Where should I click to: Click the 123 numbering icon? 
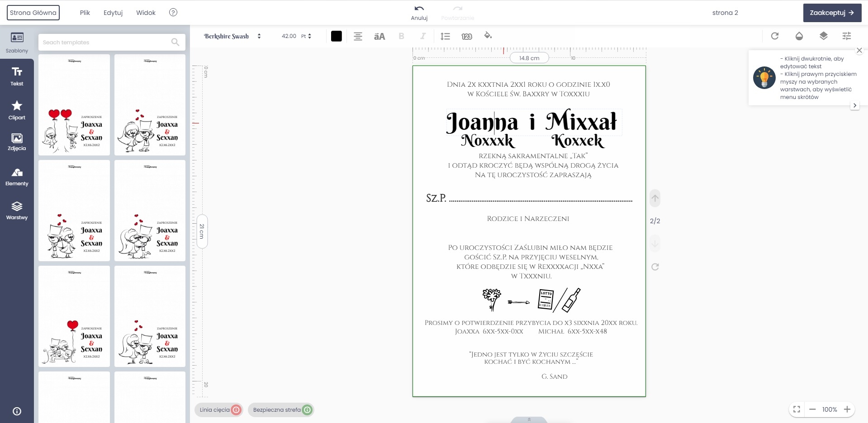pyautogui.click(x=467, y=36)
